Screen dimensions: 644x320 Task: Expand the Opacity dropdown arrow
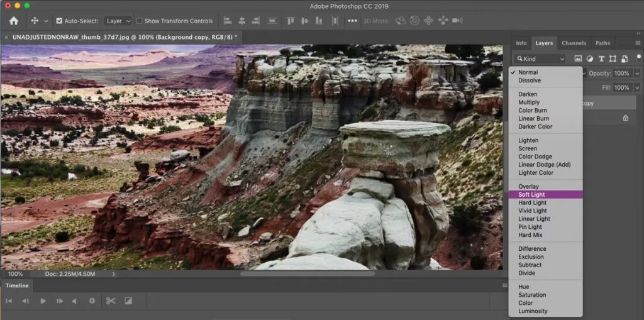pos(638,74)
